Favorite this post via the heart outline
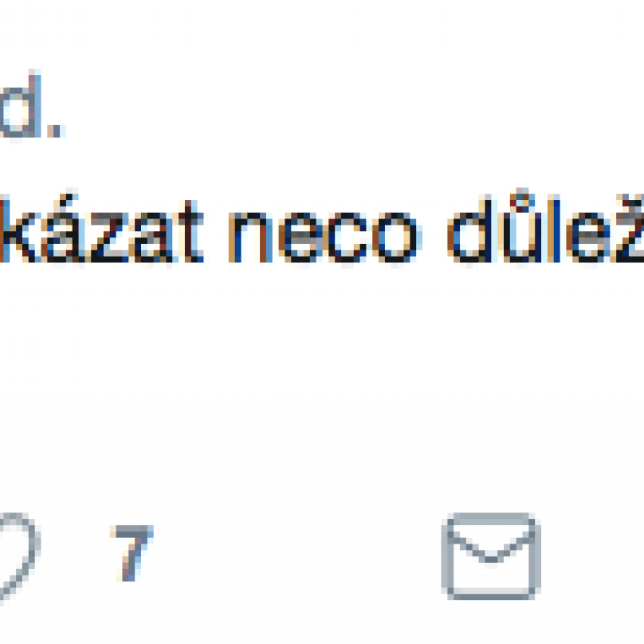 [x=18, y=556]
